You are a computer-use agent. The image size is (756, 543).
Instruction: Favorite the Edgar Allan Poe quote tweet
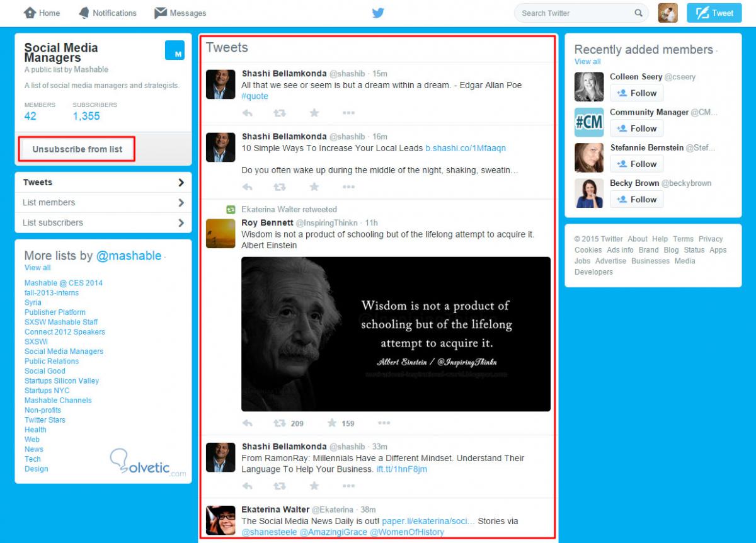pos(314,113)
